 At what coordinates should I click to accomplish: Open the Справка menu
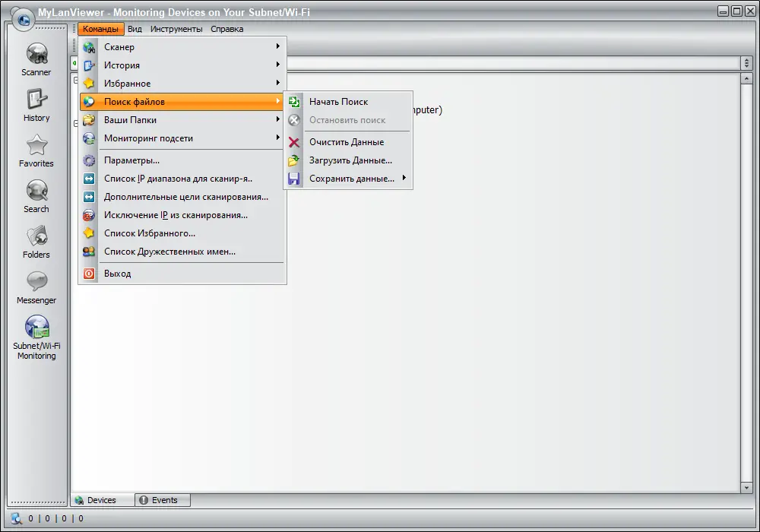coord(226,29)
